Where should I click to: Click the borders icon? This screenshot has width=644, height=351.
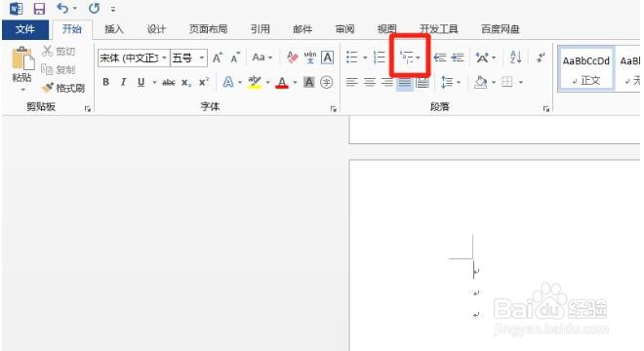(507, 82)
